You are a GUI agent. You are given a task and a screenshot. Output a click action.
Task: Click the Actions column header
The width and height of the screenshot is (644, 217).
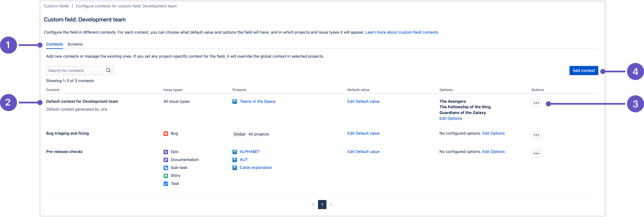pos(538,90)
